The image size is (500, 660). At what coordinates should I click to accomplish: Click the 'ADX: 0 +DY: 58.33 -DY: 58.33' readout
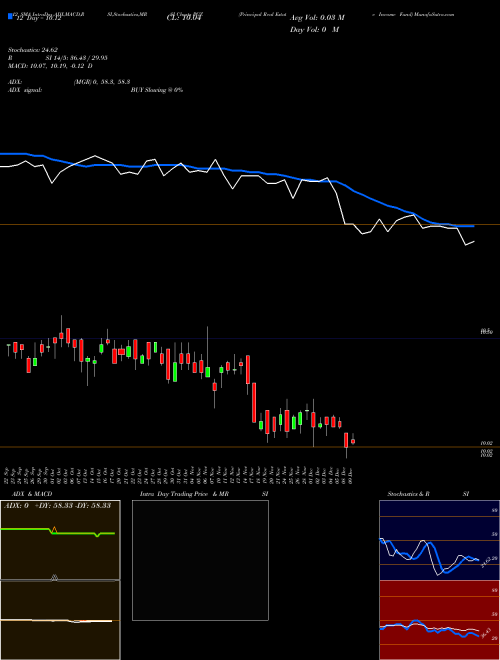pyautogui.click(x=57, y=506)
